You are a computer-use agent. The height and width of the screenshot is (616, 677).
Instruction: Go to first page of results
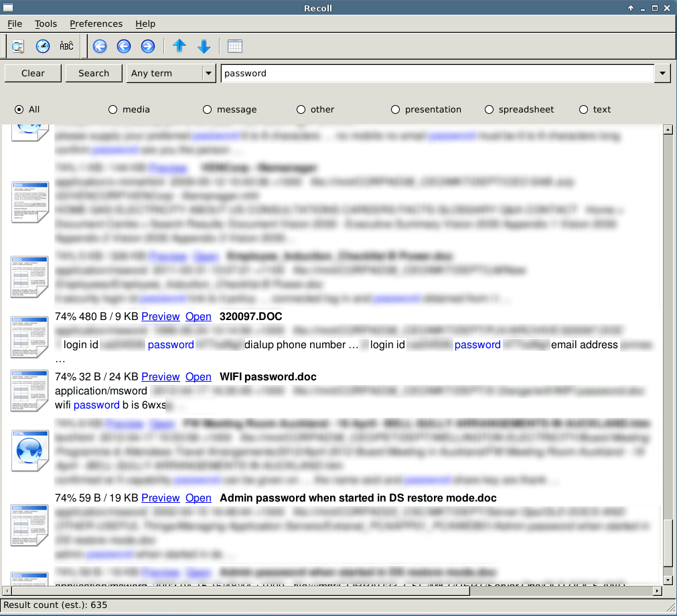(x=100, y=46)
